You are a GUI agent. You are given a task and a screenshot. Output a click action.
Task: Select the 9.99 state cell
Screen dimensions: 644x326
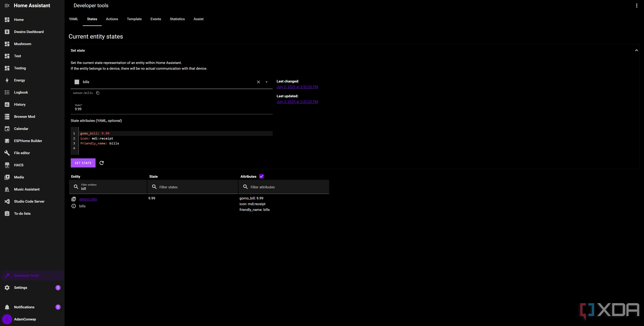(152, 198)
